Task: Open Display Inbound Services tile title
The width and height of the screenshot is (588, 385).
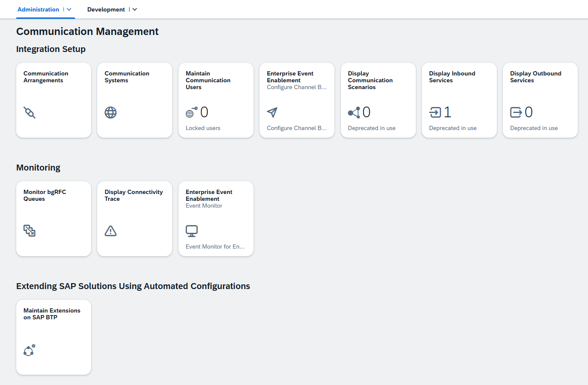Action: point(452,77)
